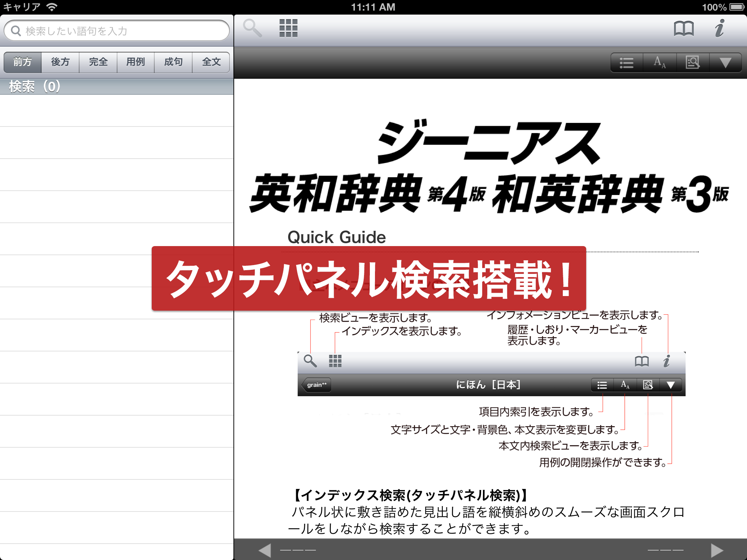Tap the 検索 (0) results header

pyautogui.click(x=35, y=87)
